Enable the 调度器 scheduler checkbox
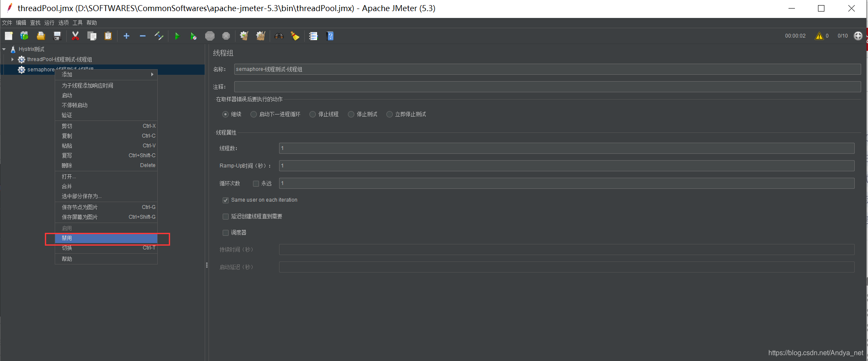 point(226,232)
